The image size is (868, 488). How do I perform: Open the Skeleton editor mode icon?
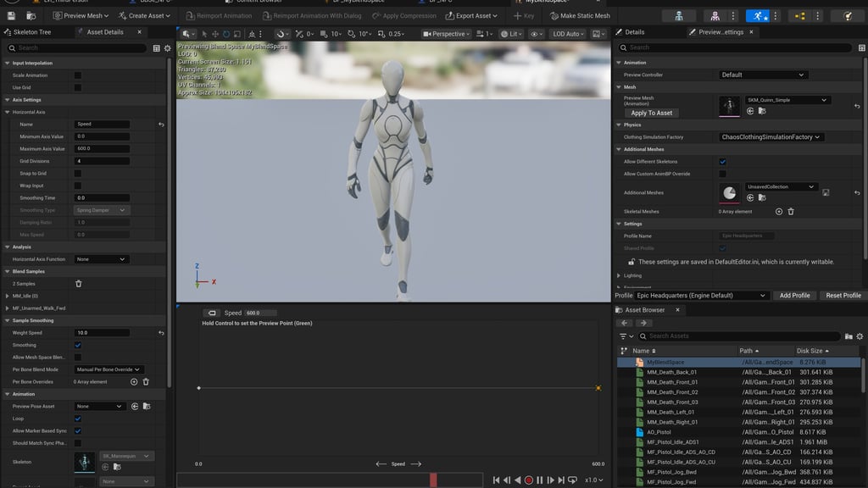coord(679,15)
